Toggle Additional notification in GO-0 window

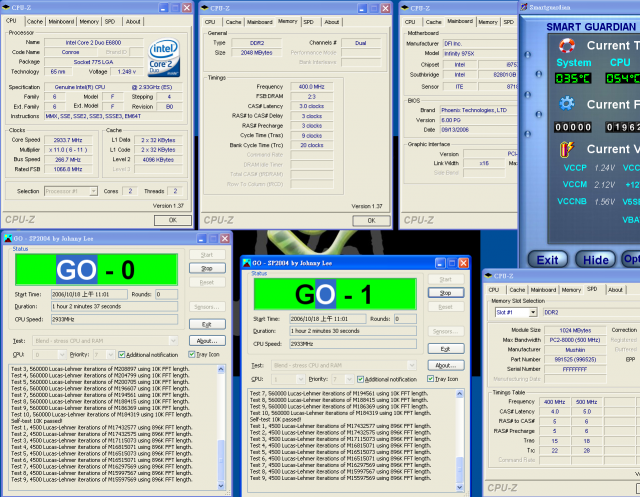(121, 355)
